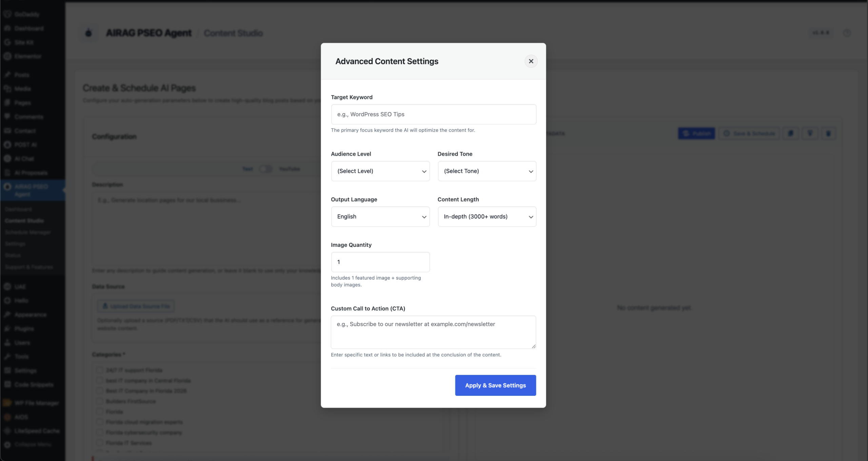
Task: Open the AIOS security icon
Action: pos(7,417)
